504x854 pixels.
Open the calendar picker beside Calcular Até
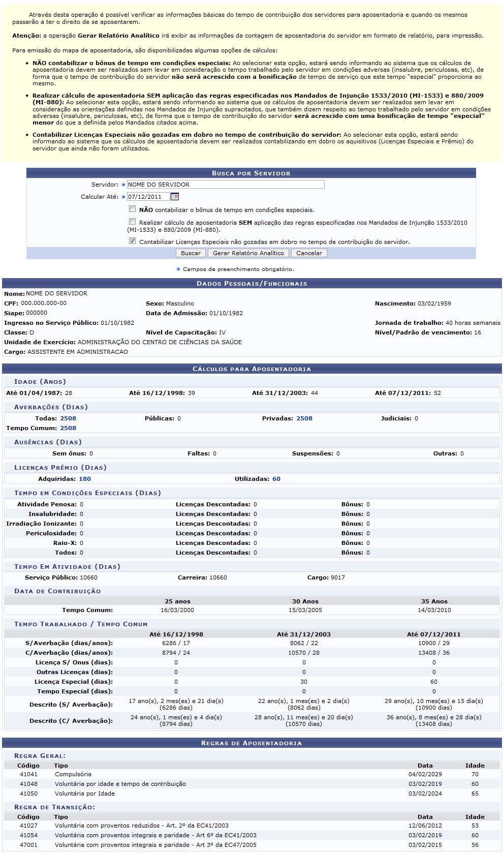coord(175,197)
